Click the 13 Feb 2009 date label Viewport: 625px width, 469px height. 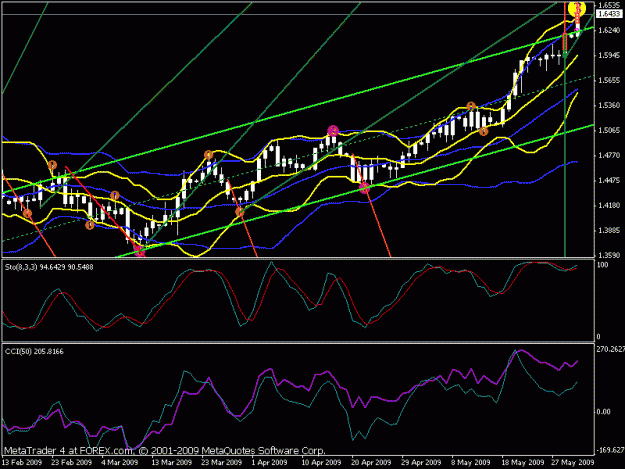[22, 463]
